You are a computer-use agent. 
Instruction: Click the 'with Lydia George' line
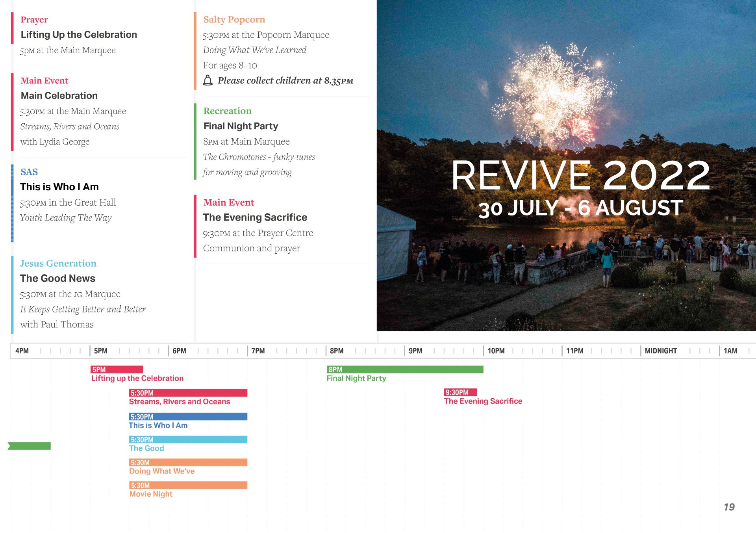[x=55, y=142]
